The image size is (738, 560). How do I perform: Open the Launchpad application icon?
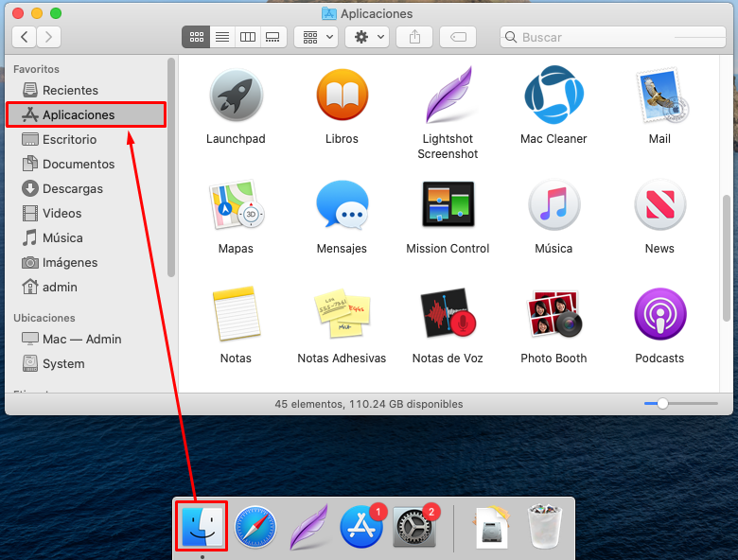click(x=236, y=96)
